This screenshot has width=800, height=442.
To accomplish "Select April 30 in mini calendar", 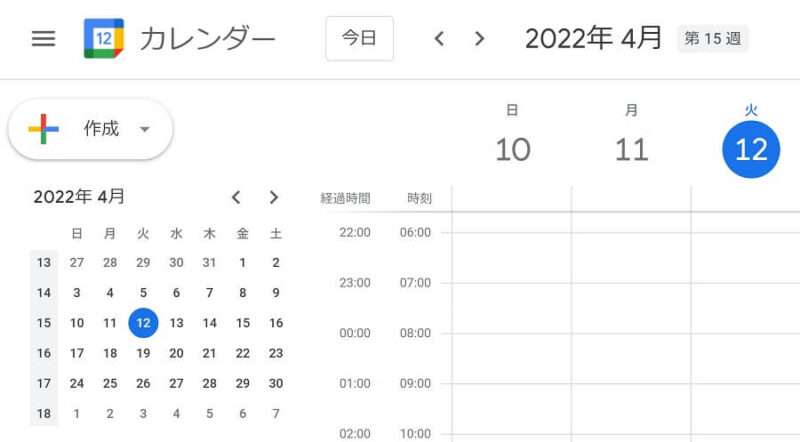I will point(276,383).
